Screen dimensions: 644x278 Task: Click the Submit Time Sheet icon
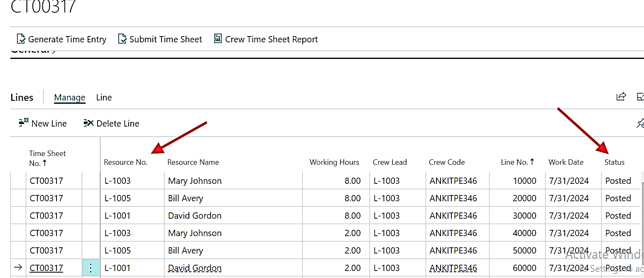[122, 39]
